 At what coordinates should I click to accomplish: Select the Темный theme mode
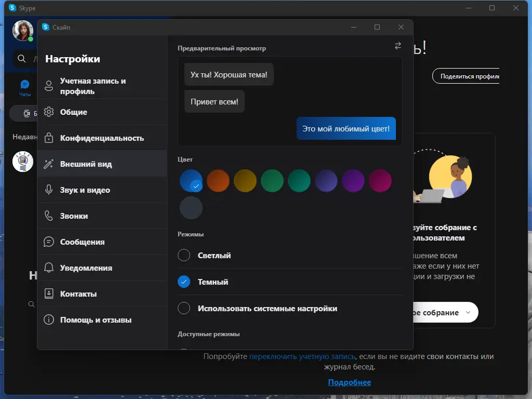click(183, 282)
